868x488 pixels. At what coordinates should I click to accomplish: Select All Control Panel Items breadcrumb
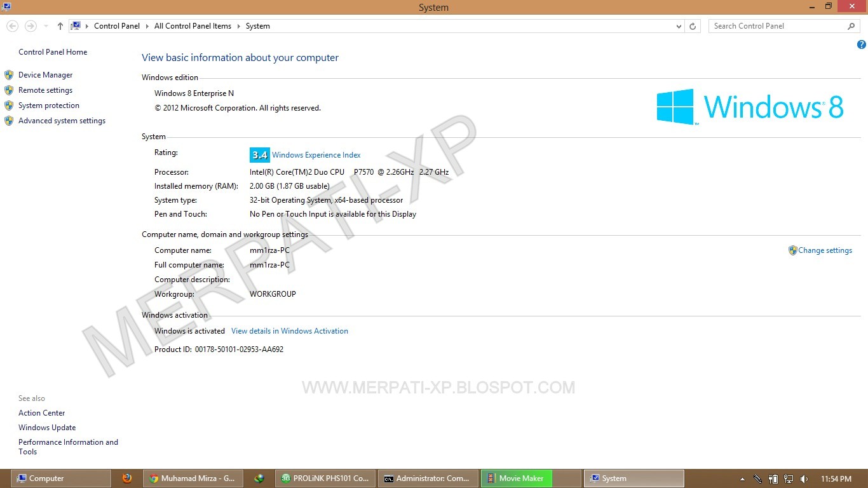tap(193, 26)
